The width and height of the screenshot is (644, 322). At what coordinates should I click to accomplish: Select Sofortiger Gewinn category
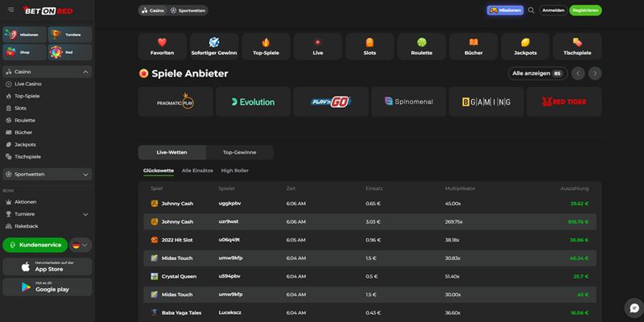(x=214, y=47)
